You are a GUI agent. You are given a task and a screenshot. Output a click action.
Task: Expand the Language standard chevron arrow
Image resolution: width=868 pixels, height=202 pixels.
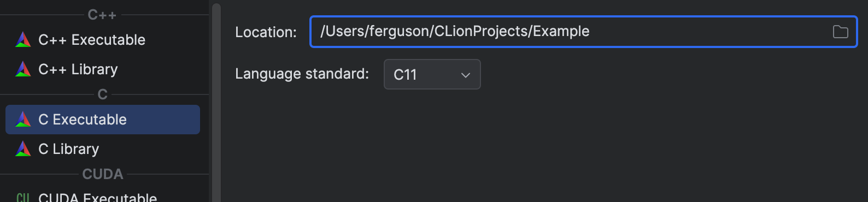coord(466,75)
